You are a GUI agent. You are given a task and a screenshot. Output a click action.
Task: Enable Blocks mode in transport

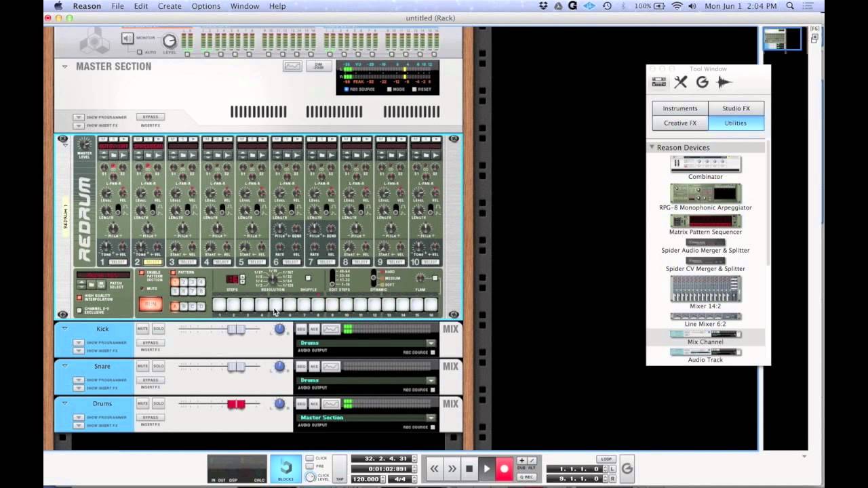[x=285, y=468]
